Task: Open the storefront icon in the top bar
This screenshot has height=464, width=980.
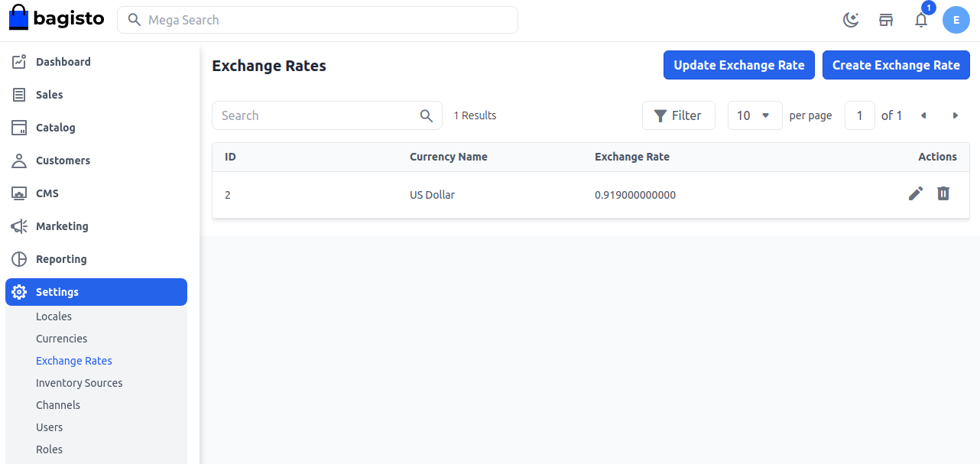Action: pyautogui.click(x=886, y=20)
